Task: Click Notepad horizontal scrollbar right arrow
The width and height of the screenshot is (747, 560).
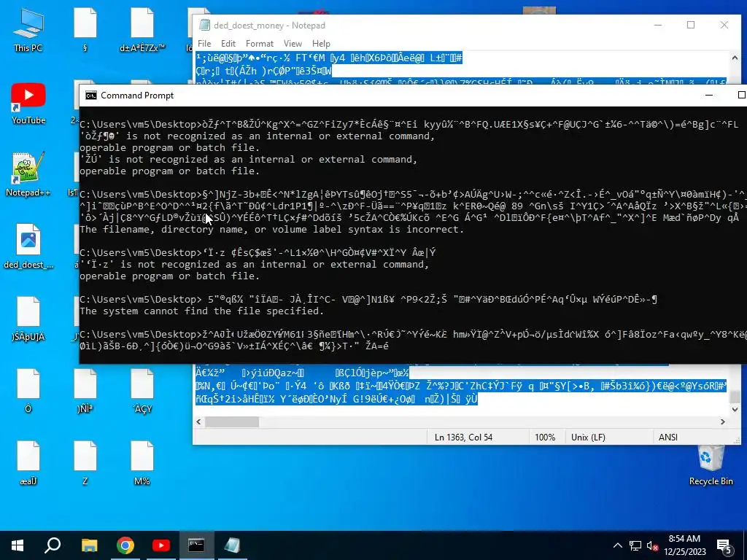Action: coord(723,421)
